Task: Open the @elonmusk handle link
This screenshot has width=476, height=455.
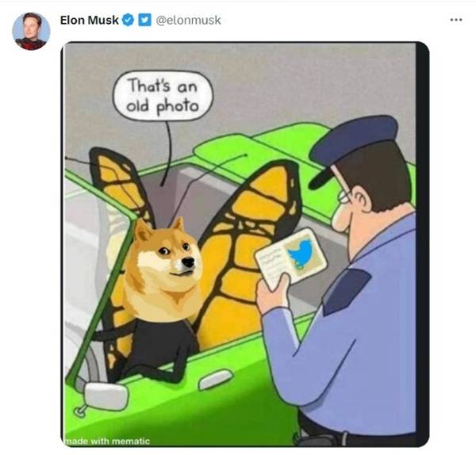Action: pyautogui.click(x=188, y=21)
